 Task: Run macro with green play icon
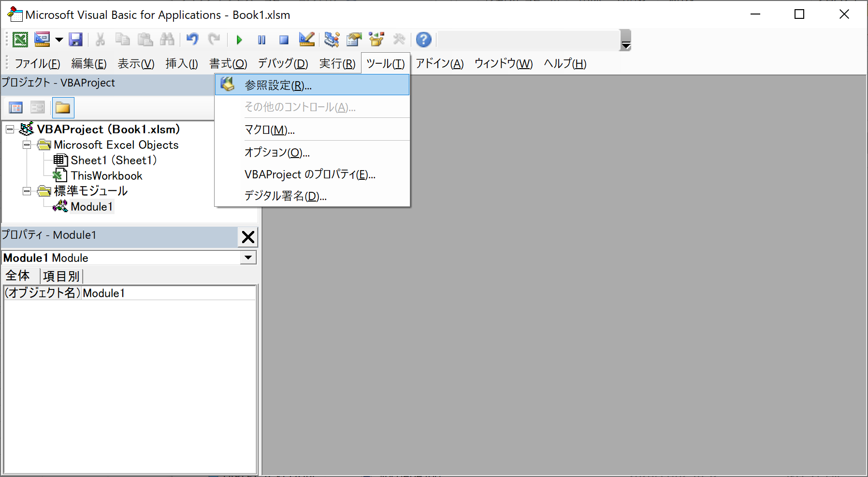point(239,40)
